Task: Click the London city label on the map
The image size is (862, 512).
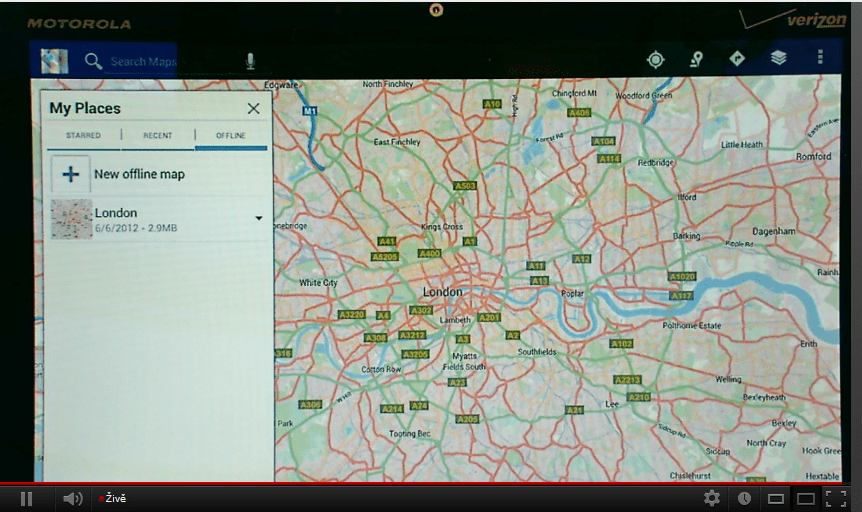Action: click(x=443, y=292)
